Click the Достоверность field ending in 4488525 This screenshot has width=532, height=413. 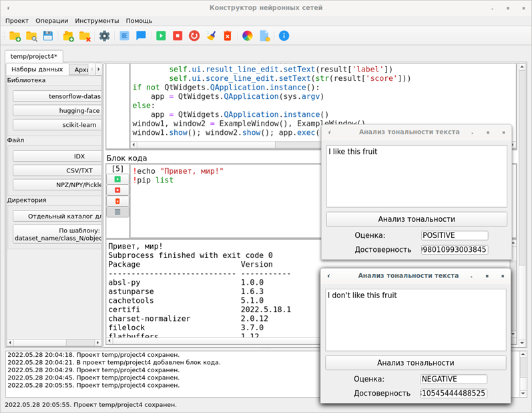pyautogui.click(x=454, y=394)
